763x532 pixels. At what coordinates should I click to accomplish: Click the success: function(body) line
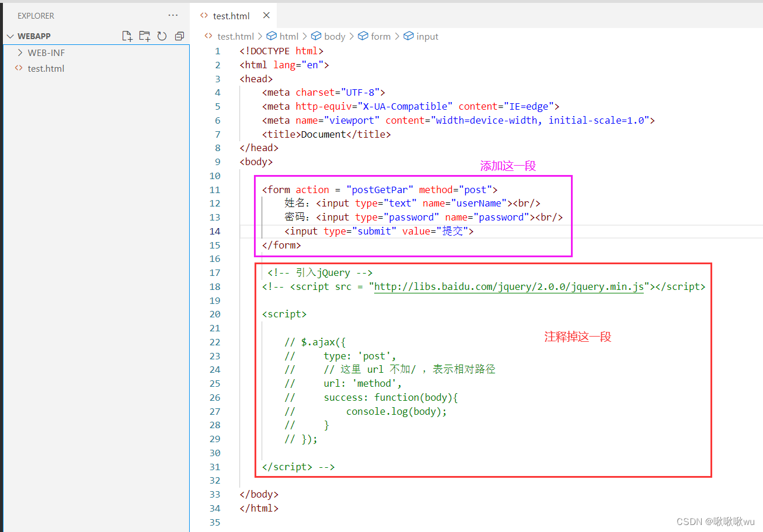pos(391,397)
